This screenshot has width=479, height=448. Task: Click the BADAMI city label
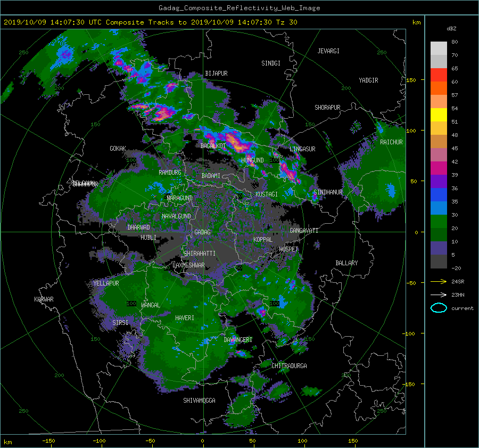click(x=211, y=176)
